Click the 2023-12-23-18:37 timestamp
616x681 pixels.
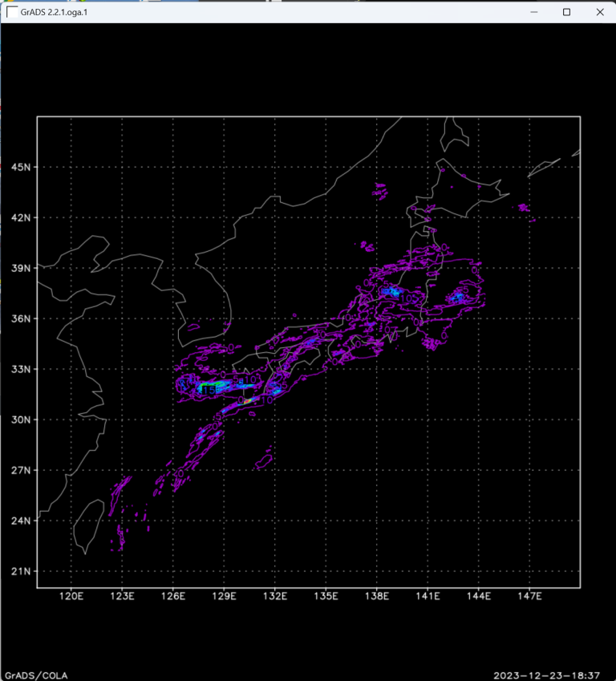tap(552, 674)
